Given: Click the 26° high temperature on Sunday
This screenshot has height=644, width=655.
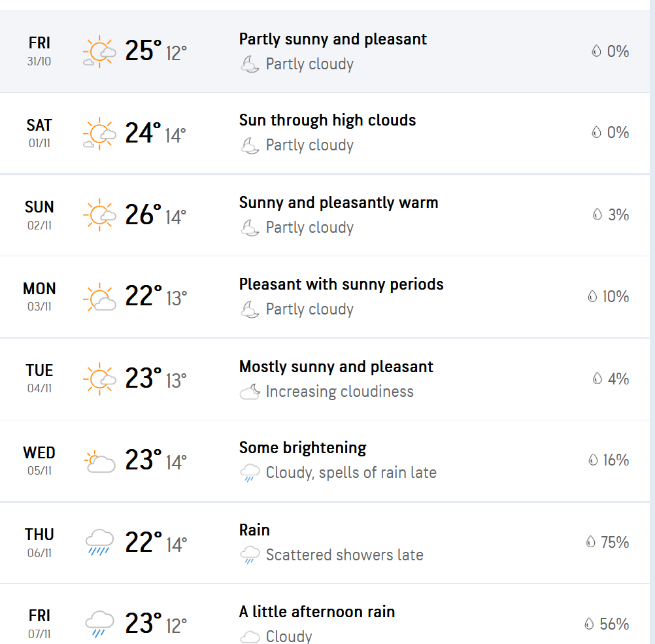Looking at the screenshot, I should pyautogui.click(x=143, y=214).
